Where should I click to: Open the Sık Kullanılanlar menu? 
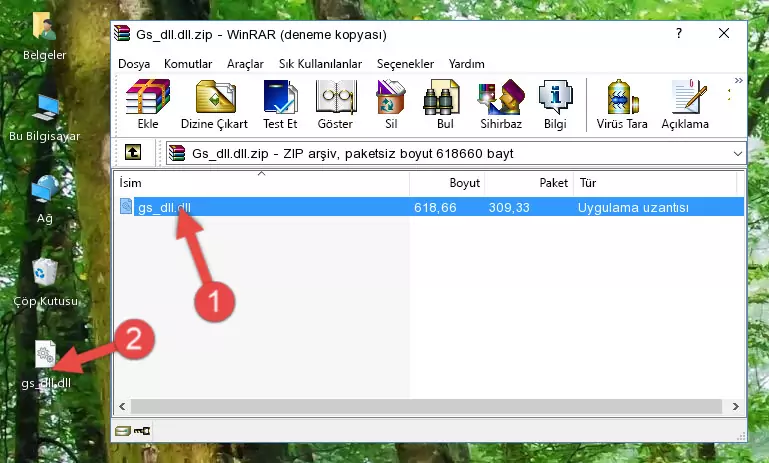[x=320, y=64]
